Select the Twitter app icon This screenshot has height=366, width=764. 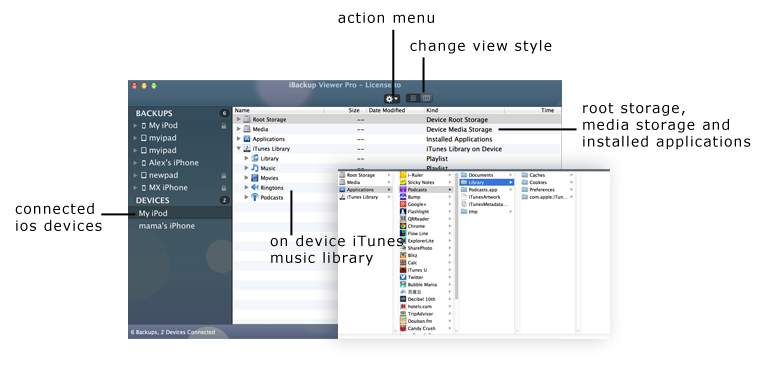click(403, 277)
